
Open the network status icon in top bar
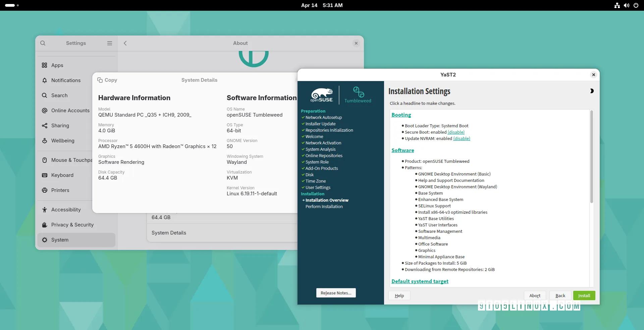[617, 5]
